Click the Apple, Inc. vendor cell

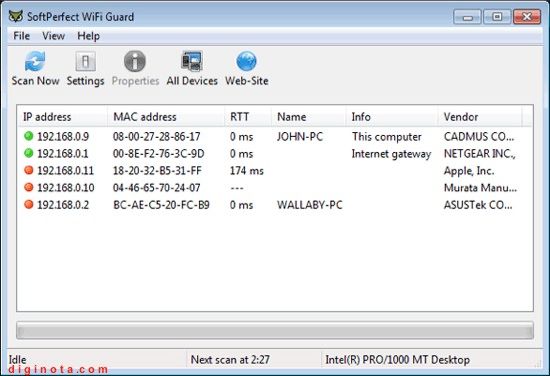469,171
